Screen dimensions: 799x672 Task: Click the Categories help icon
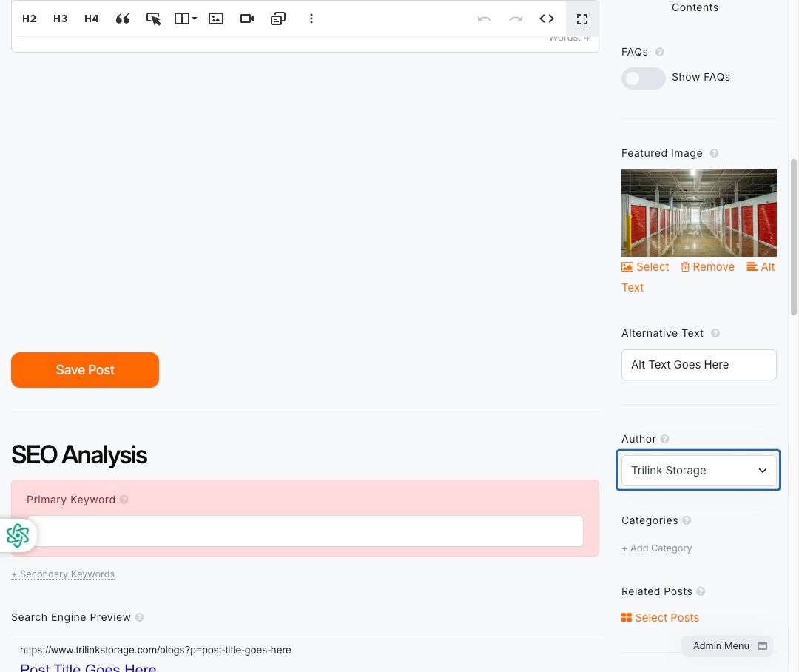pos(687,520)
